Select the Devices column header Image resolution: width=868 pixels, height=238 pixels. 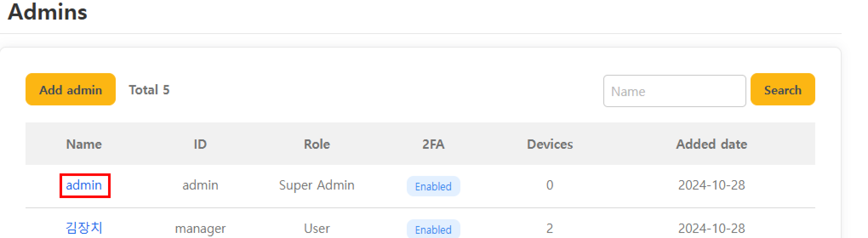point(550,144)
